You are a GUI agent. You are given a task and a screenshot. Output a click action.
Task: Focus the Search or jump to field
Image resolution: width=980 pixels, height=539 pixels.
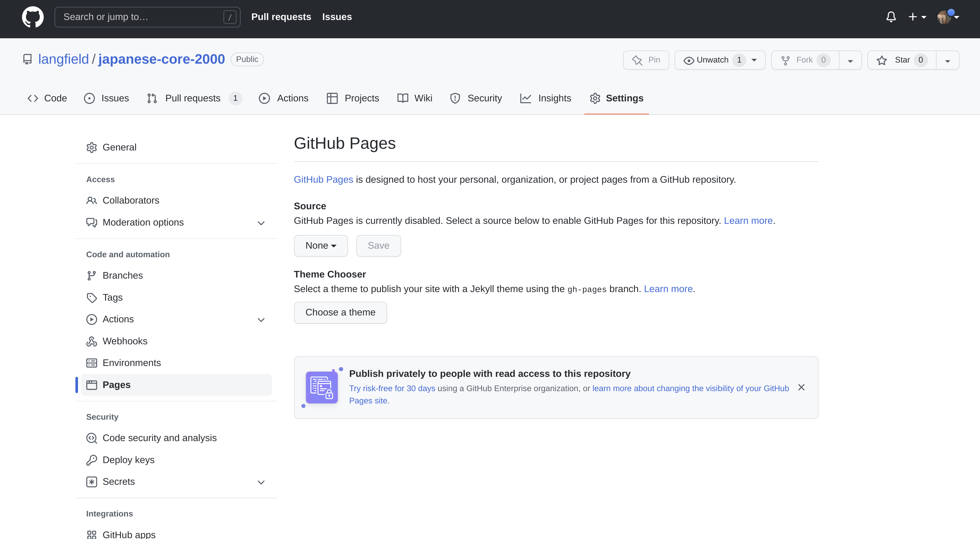147,17
